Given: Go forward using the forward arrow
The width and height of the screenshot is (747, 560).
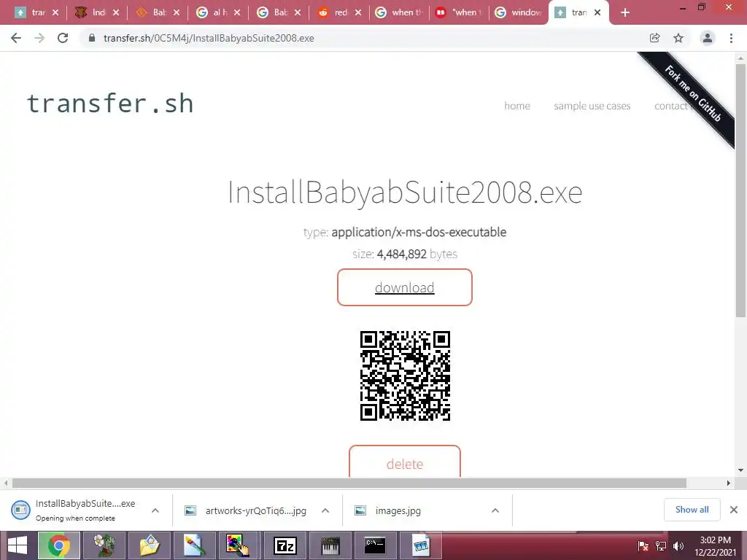Looking at the screenshot, I should coord(39,38).
